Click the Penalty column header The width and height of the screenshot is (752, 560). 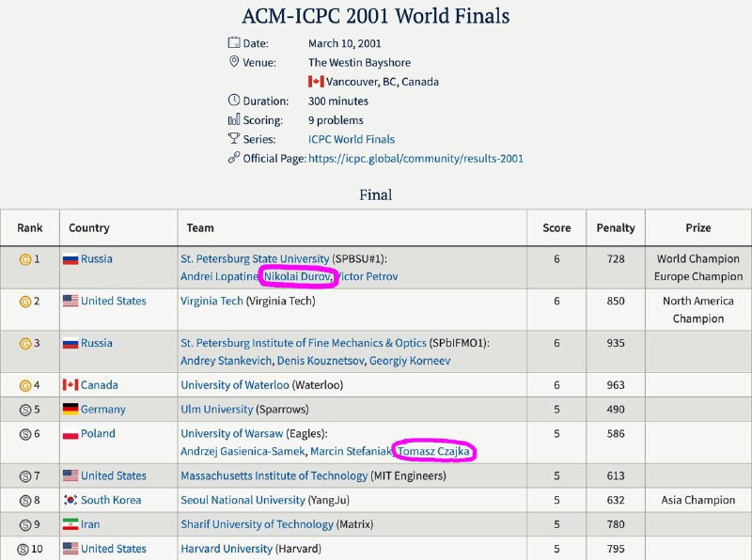616,228
